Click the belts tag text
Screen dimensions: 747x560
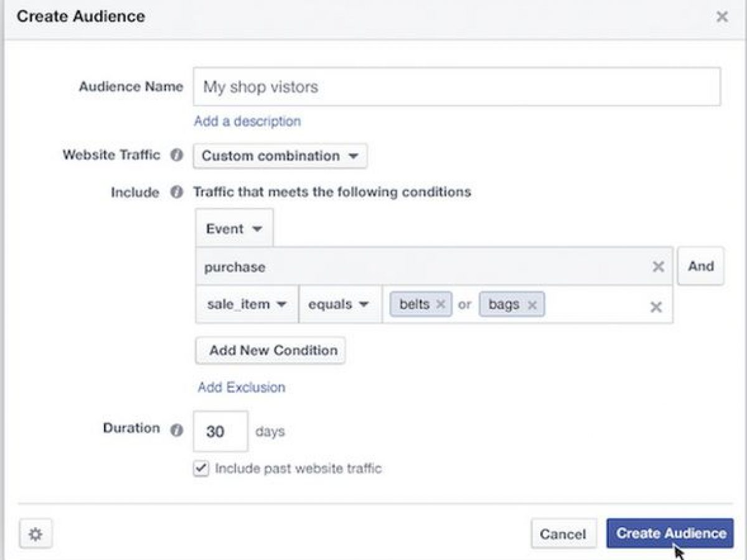click(x=415, y=304)
